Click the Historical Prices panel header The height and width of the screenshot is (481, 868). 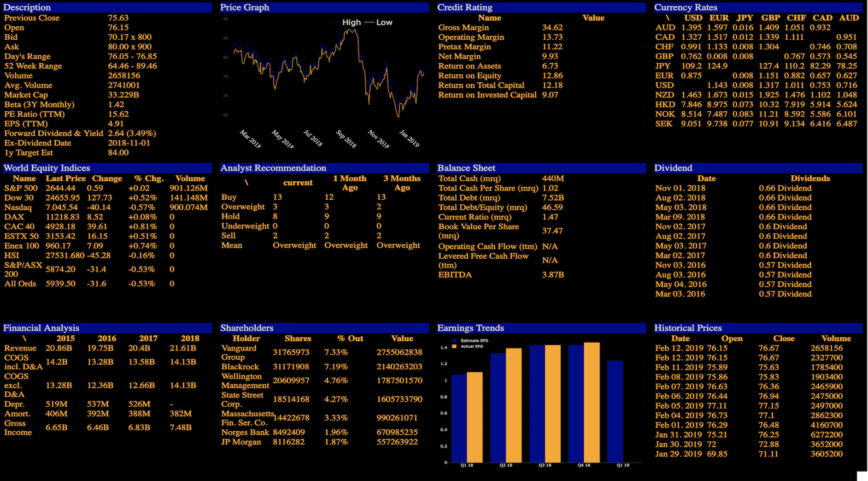coord(758,328)
